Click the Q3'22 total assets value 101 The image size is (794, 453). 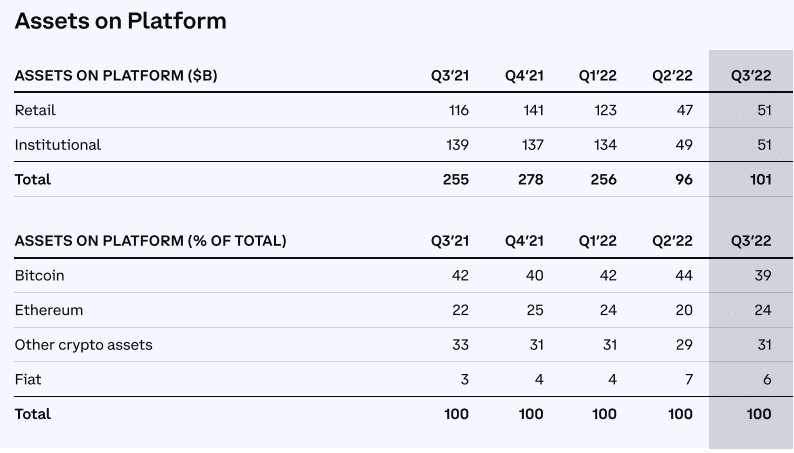tap(760, 180)
